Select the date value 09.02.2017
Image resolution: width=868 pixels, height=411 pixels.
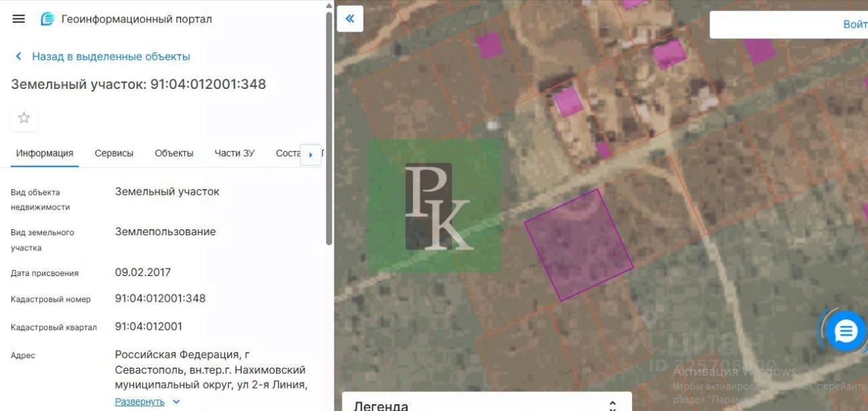click(x=143, y=272)
